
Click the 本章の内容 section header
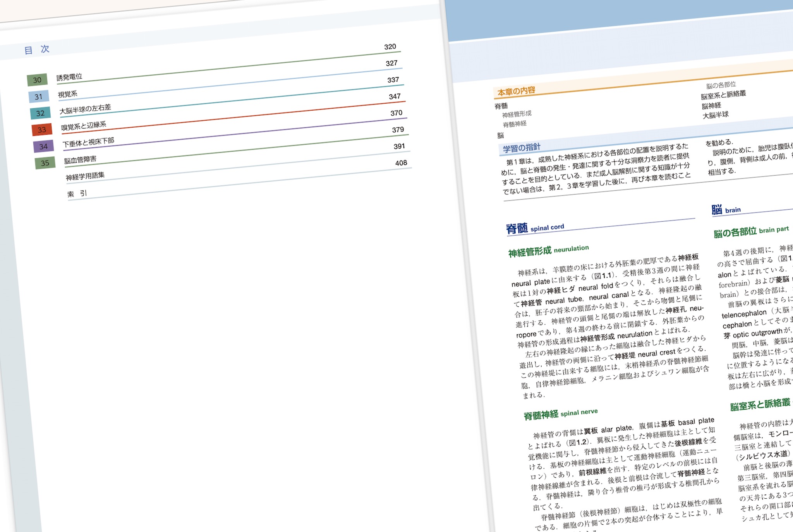pos(516,91)
